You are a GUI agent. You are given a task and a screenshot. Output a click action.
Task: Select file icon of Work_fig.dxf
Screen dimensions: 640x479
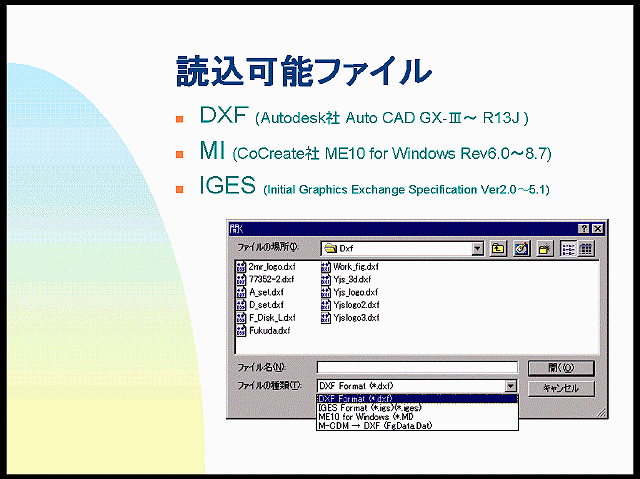click(x=326, y=267)
